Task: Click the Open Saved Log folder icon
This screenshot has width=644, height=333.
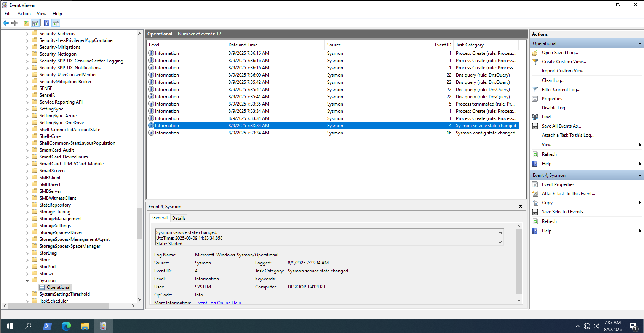Action: pos(535,53)
